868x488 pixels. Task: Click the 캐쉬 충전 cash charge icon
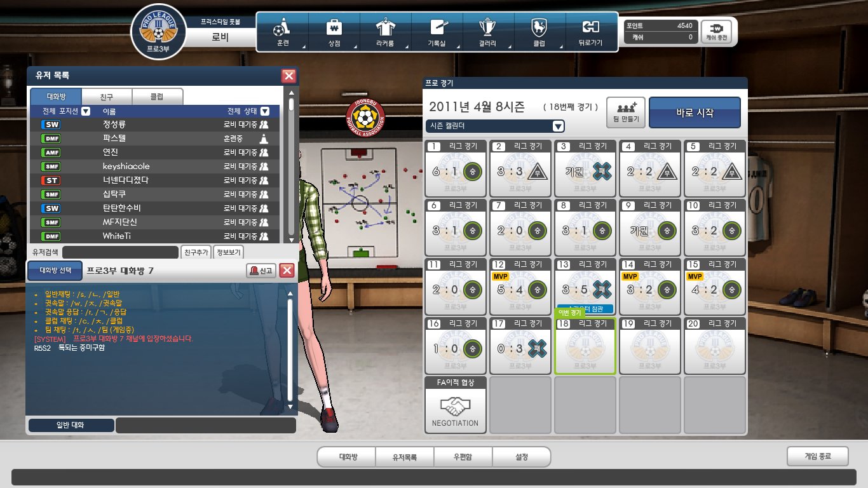[716, 32]
